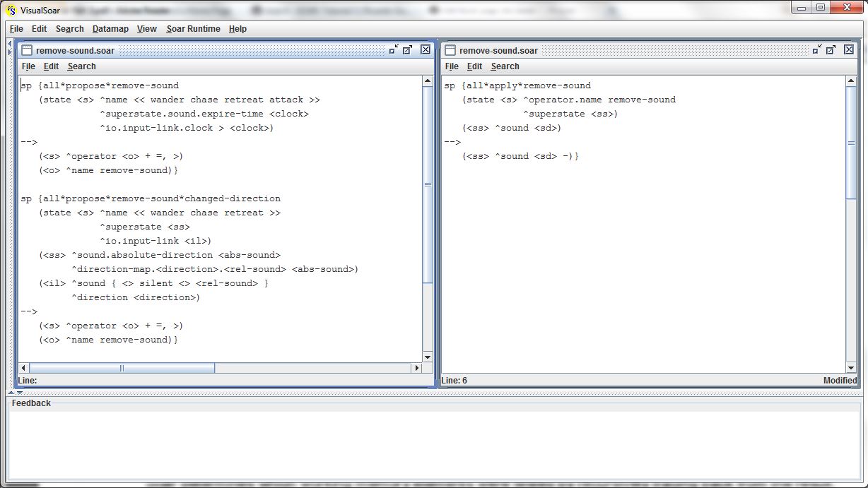Iconify the left remove-sound.soar editor frame
This screenshot has height=488, width=868.
pyautogui.click(x=394, y=49)
